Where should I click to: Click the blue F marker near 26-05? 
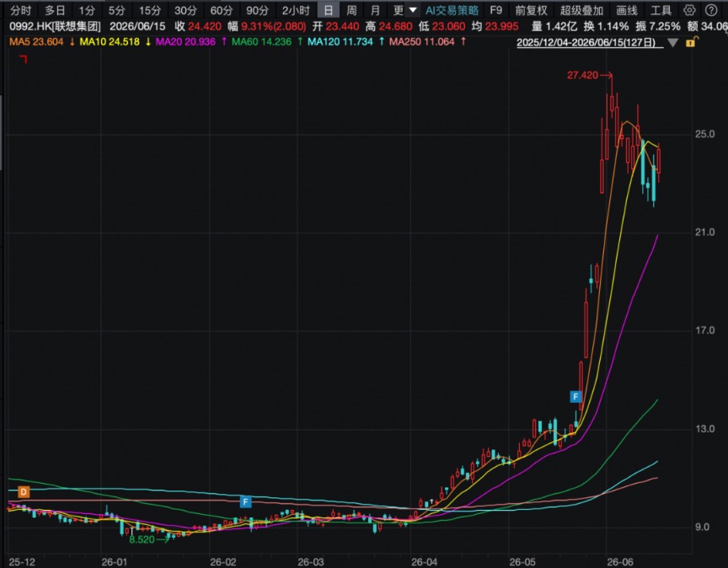[x=575, y=397]
